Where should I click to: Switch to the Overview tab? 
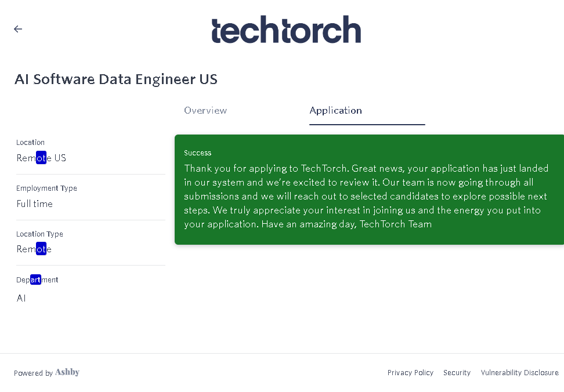(x=205, y=110)
